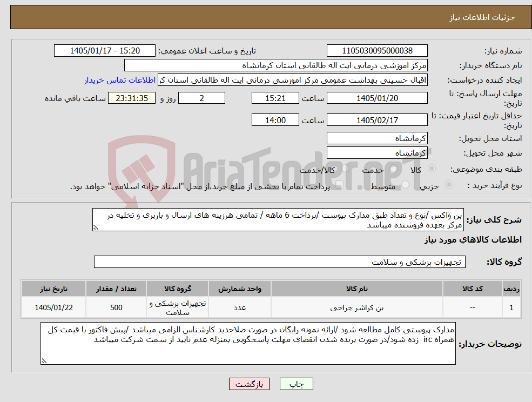Click the general description text area

coord(278,220)
